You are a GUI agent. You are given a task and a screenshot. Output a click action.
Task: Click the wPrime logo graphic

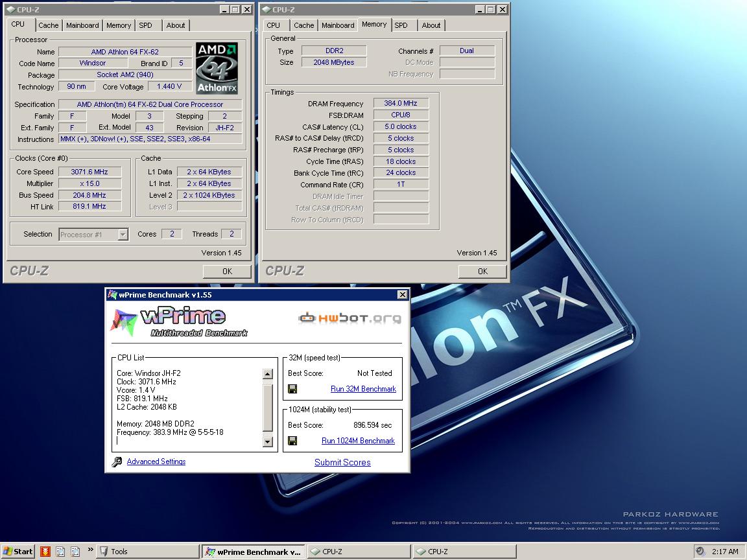179,322
